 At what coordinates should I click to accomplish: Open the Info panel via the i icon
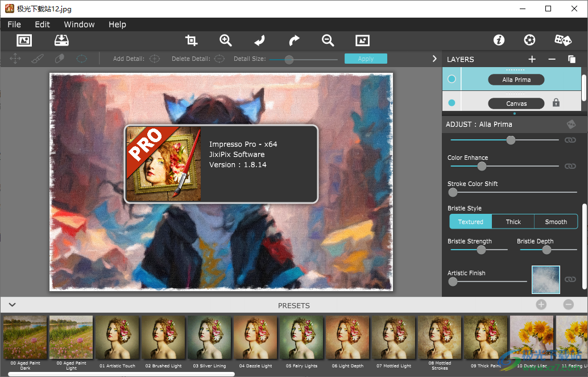click(499, 40)
